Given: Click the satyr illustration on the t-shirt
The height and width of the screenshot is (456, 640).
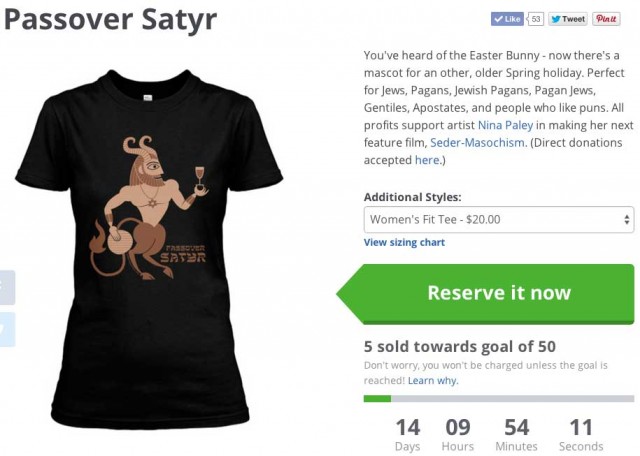Looking at the screenshot, I should tap(149, 208).
